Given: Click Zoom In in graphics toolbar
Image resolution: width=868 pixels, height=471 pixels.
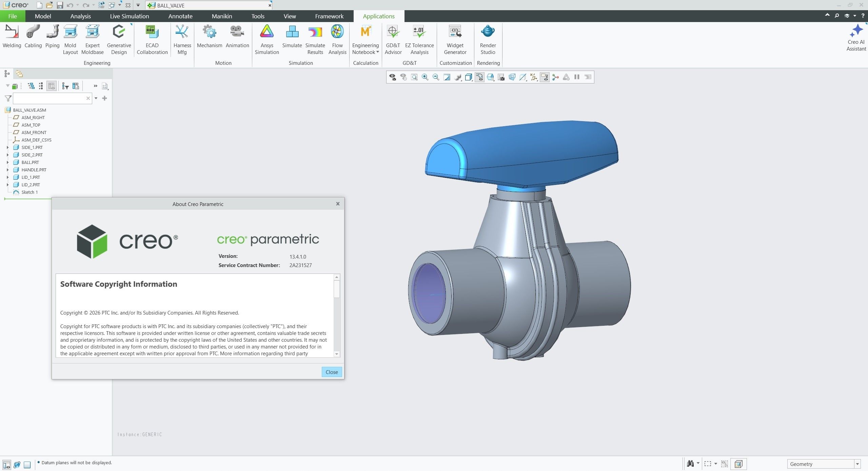Looking at the screenshot, I should [425, 77].
